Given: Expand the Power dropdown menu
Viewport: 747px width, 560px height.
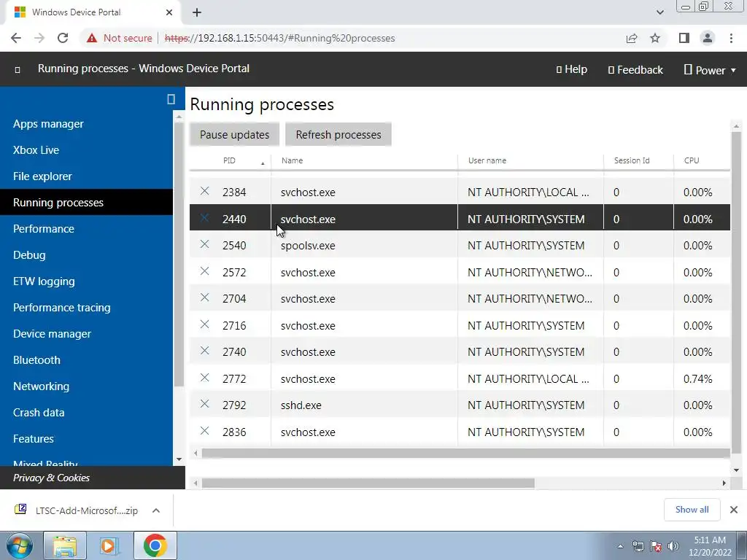Looking at the screenshot, I should [711, 70].
